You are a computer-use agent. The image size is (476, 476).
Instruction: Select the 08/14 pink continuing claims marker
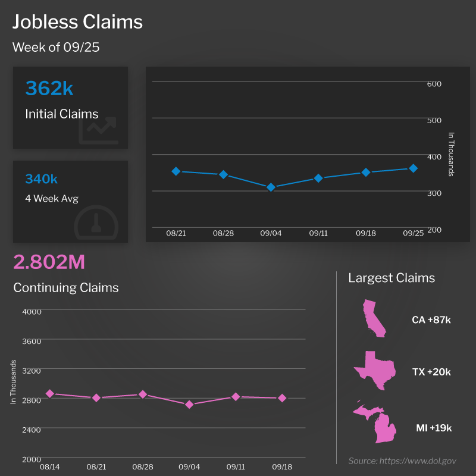50,394
